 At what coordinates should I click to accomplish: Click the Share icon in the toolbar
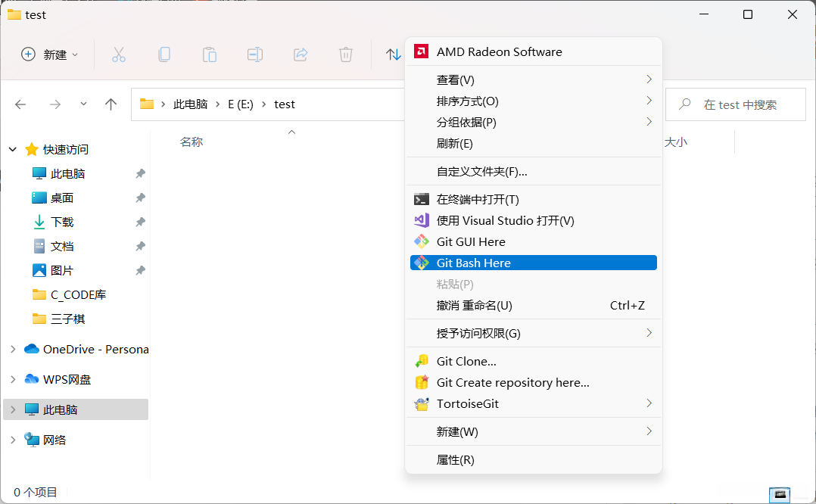pos(300,54)
